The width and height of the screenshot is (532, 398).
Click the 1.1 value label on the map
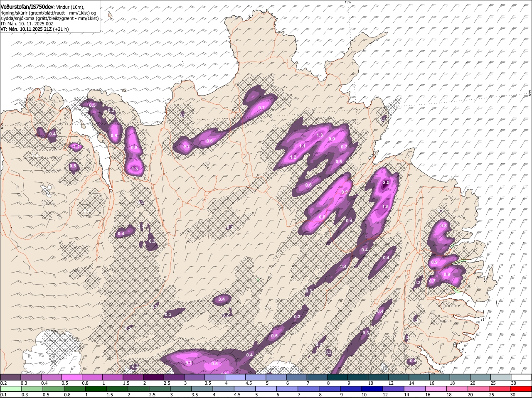[x=302, y=146]
